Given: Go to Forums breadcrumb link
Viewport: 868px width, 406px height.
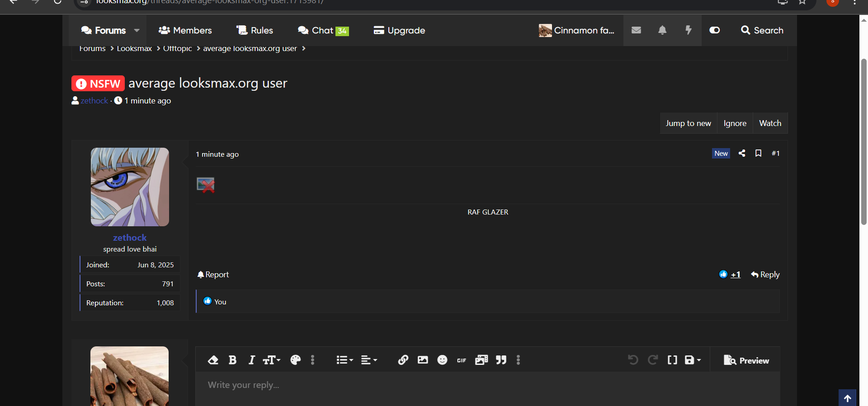Looking at the screenshot, I should tap(92, 48).
